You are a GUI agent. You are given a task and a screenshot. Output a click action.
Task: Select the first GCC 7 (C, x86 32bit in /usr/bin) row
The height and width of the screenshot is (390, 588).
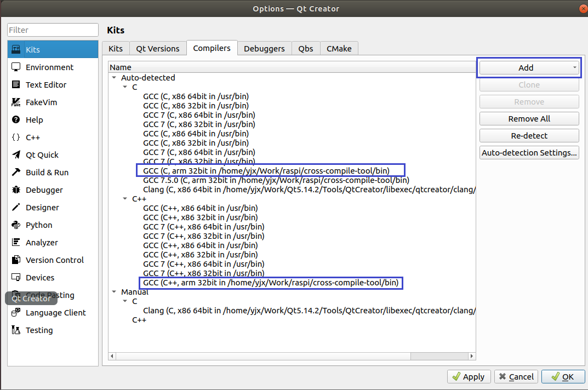click(199, 124)
